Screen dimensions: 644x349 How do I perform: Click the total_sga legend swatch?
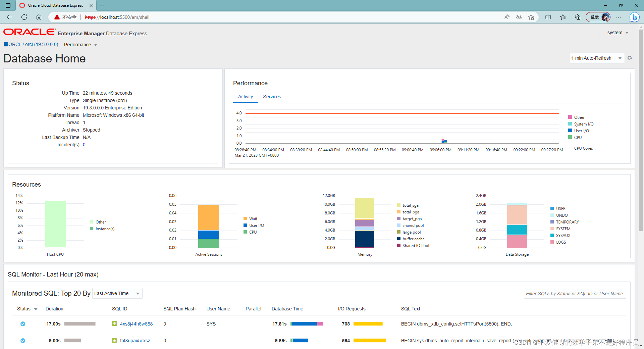(399, 205)
